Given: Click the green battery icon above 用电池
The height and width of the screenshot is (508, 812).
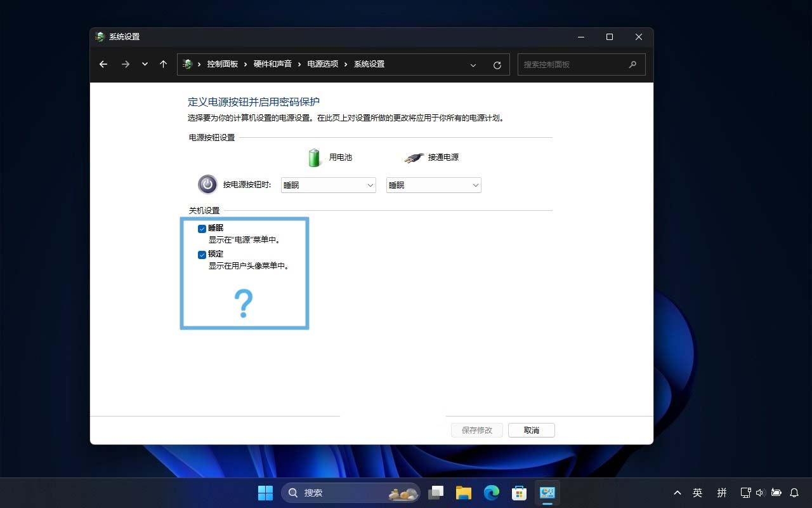Looking at the screenshot, I should tap(313, 157).
